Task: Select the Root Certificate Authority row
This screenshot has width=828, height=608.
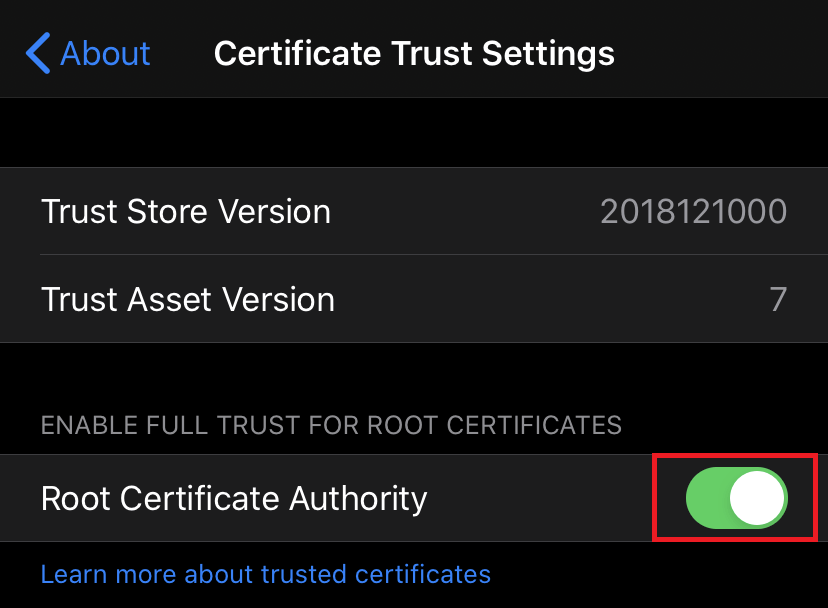Action: tap(300, 497)
